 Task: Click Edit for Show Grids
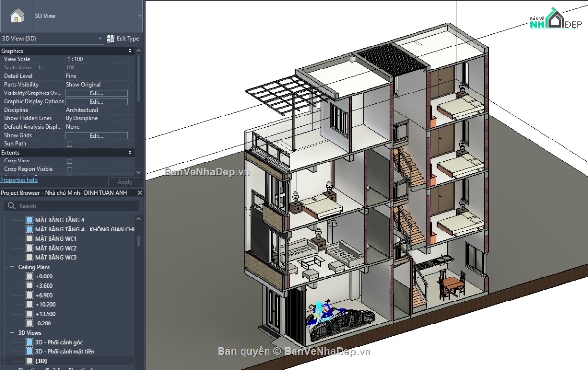(97, 136)
